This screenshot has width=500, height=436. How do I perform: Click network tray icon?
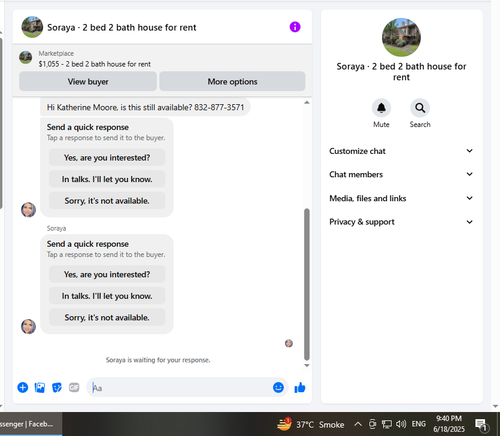tap(387, 424)
